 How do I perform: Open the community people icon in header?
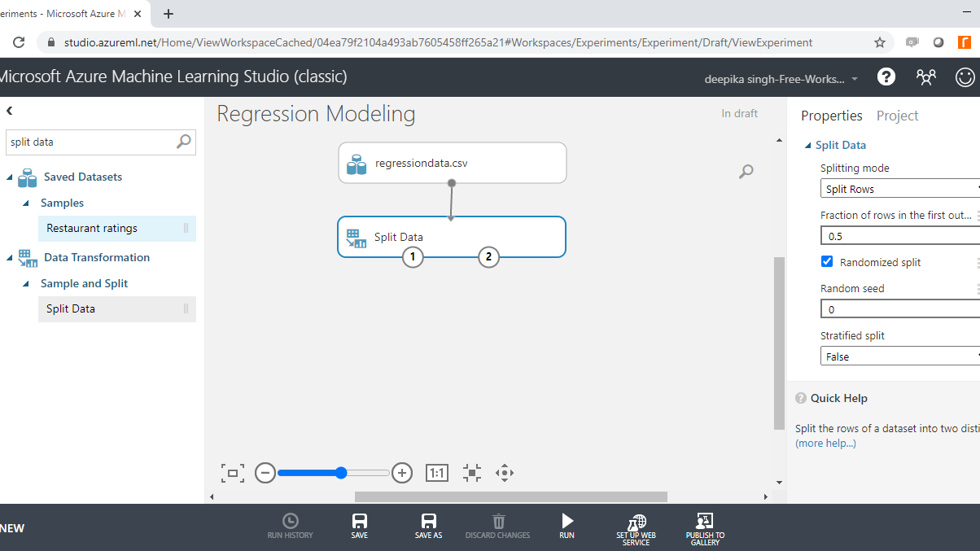926,77
